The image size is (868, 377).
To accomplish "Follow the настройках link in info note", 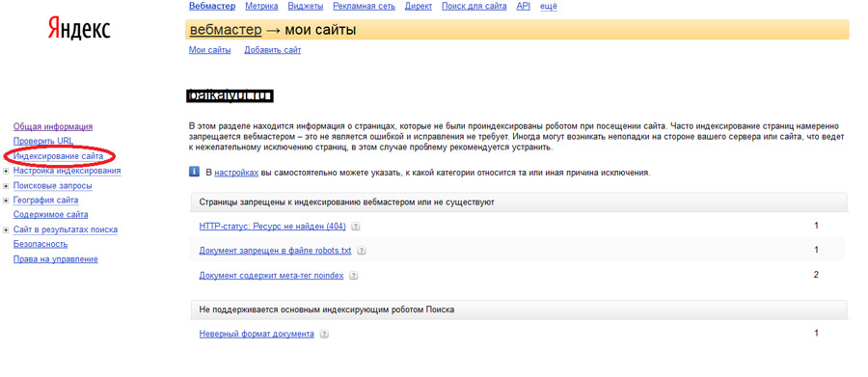I will (x=236, y=173).
